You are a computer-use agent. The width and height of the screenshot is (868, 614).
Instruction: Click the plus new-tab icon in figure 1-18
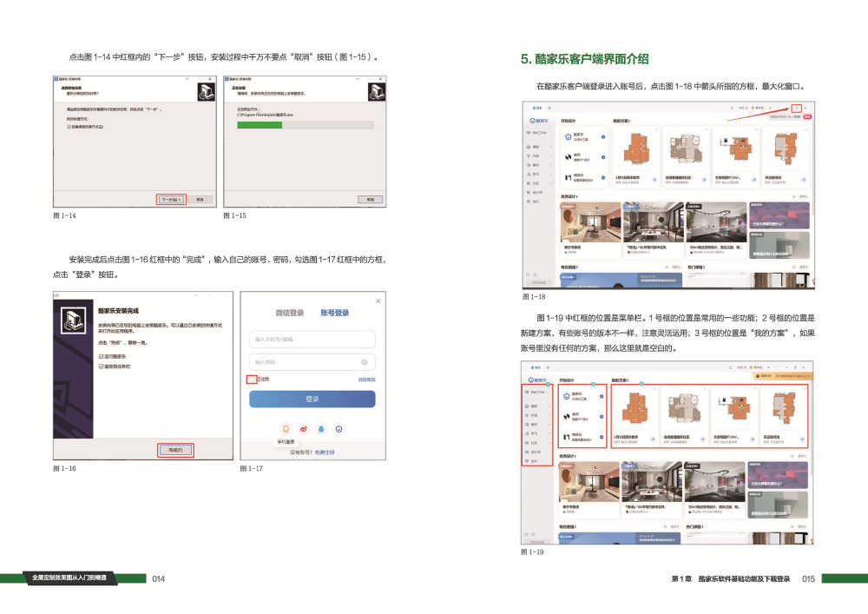(549, 108)
